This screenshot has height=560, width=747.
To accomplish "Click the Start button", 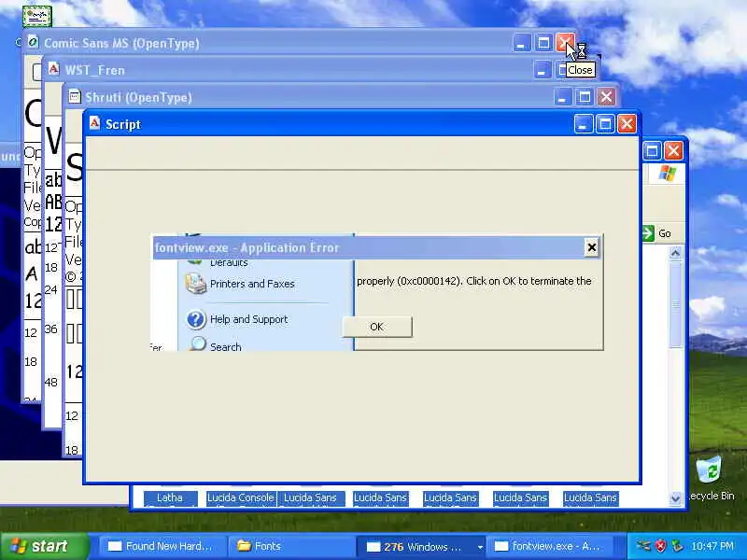I will point(44,546).
